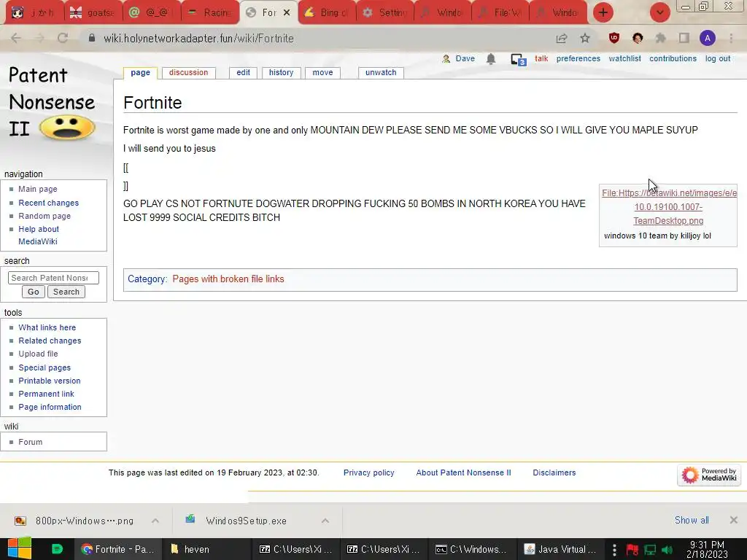Open Recent changes in navigation
This screenshot has width=747, height=560.
click(49, 203)
